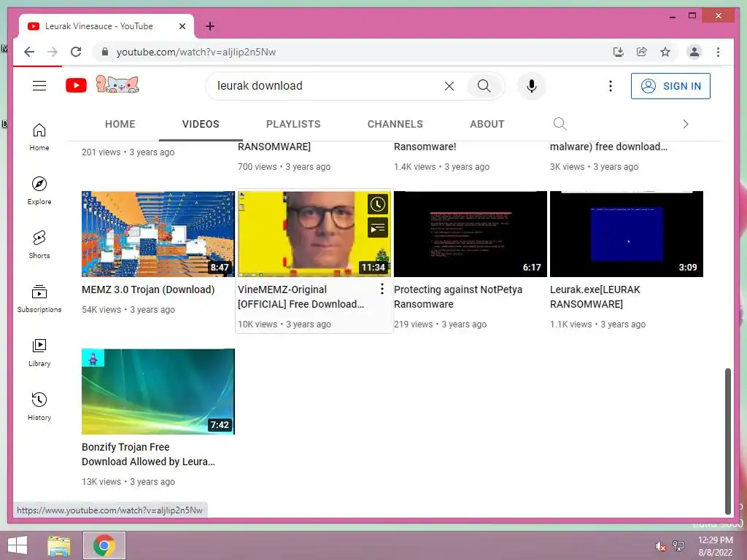Click the muted volume tray icon

(x=659, y=546)
